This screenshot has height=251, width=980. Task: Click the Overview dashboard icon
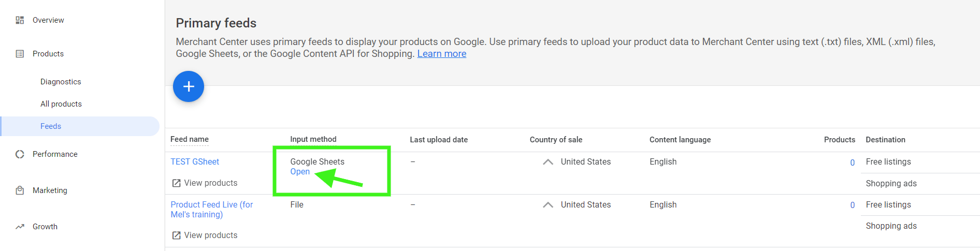pos(20,20)
